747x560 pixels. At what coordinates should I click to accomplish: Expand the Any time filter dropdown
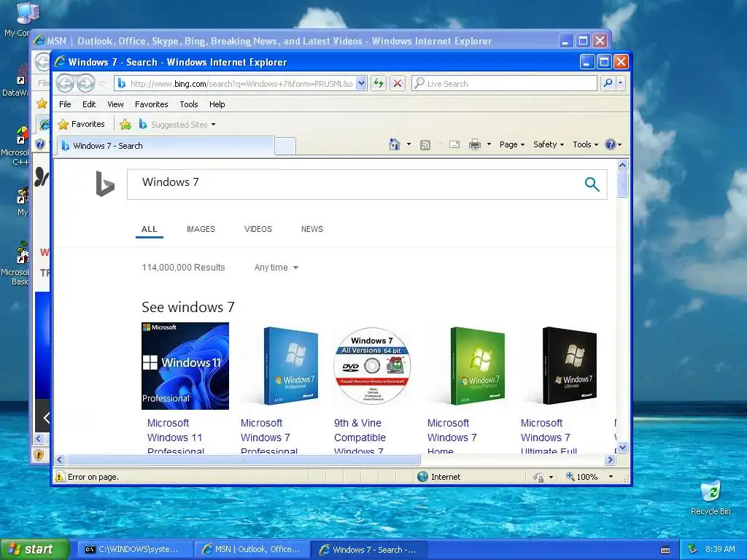coord(276,268)
